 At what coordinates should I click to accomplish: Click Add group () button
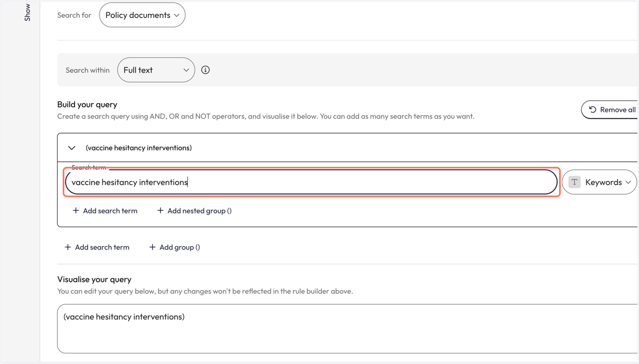(x=175, y=247)
